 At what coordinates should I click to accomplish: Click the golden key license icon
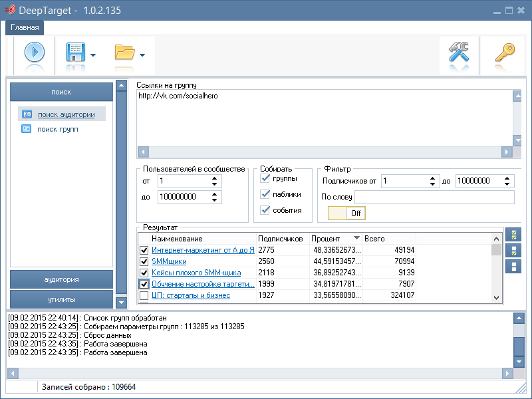coord(505,53)
